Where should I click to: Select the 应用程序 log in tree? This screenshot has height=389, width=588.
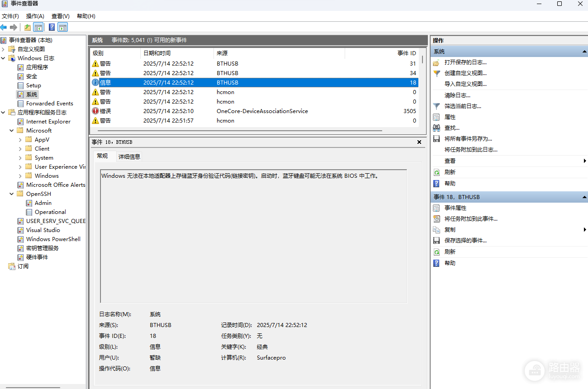click(37, 67)
